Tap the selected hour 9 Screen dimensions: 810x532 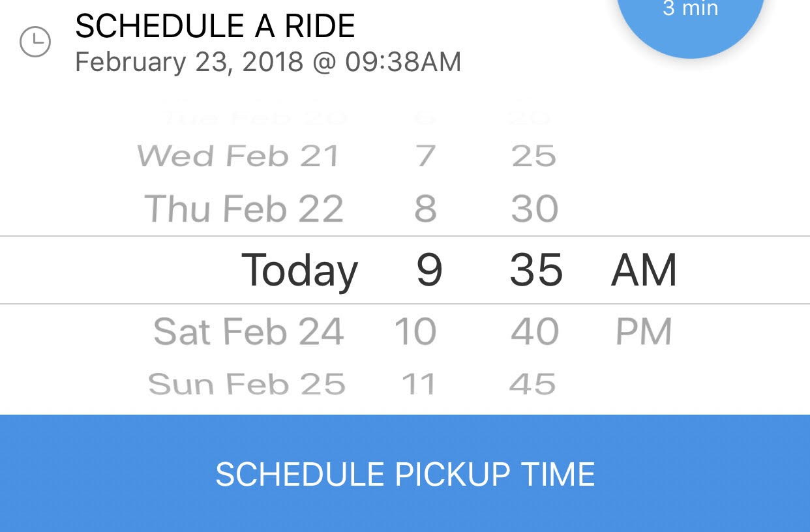point(429,270)
